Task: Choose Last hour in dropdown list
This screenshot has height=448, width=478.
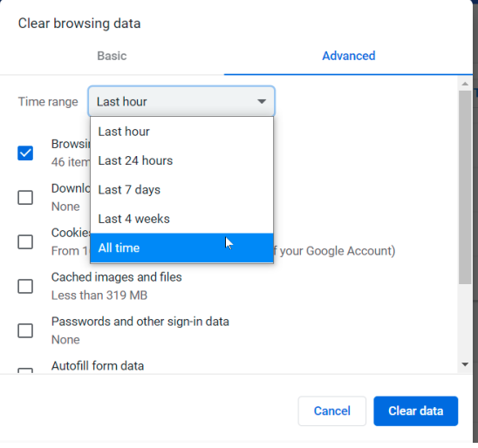Action: click(181, 132)
